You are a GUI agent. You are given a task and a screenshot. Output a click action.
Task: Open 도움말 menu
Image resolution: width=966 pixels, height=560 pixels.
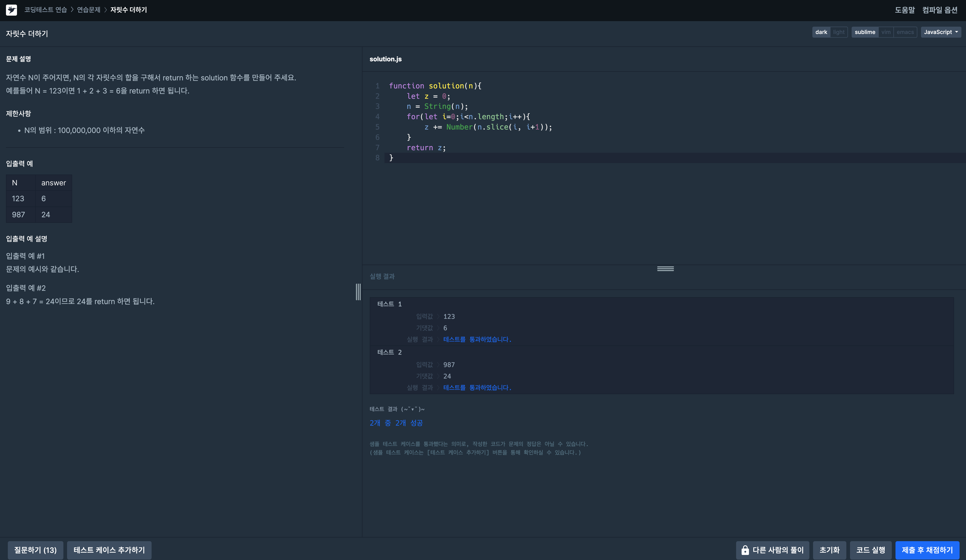(x=905, y=10)
